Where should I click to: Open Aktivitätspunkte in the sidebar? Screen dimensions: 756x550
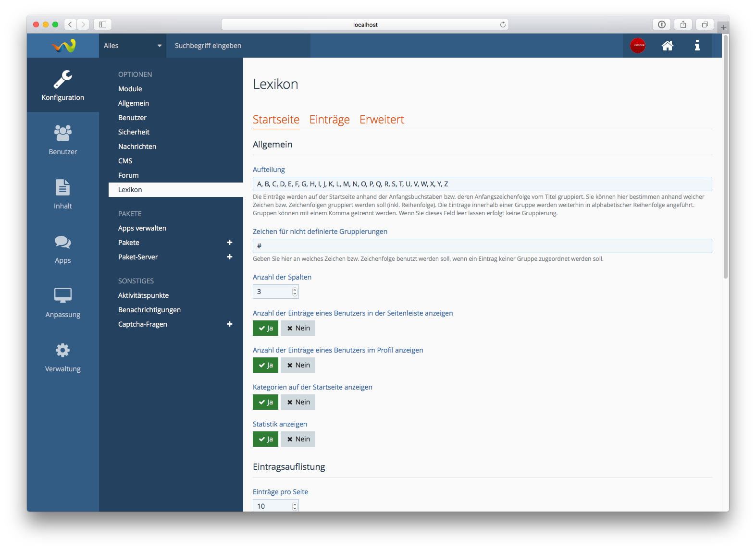[x=143, y=295]
